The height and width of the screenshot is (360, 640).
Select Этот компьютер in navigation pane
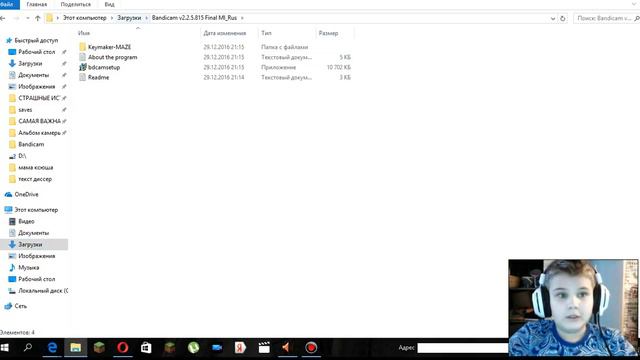(36, 210)
